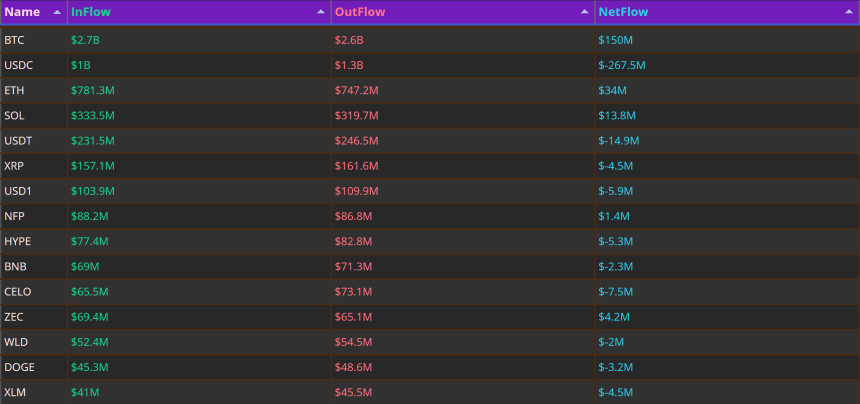Click ETH inflow value $781.3M
Viewport: 860px width, 404px height.
click(93, 90)
